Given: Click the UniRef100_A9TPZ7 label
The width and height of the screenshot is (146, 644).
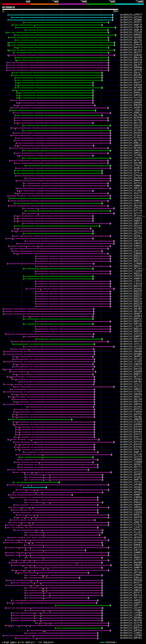Looking at the screenshot, I should [131, 22].
